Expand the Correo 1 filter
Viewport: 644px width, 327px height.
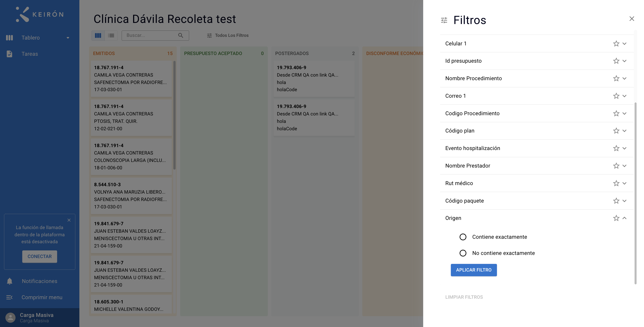click(624, 96)
